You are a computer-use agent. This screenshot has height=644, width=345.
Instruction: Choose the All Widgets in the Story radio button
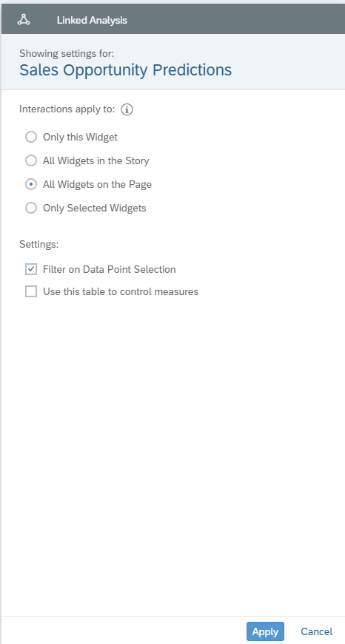31,160
